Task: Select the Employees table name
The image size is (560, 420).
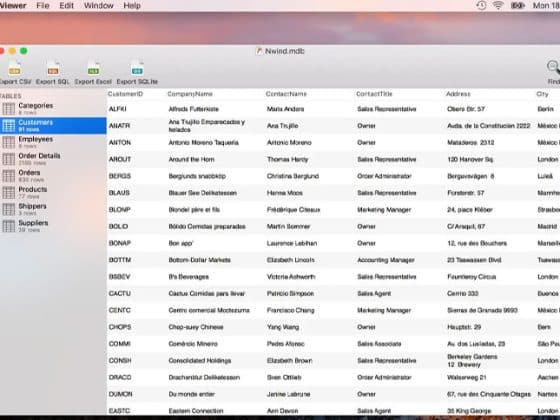Action: 36,139
